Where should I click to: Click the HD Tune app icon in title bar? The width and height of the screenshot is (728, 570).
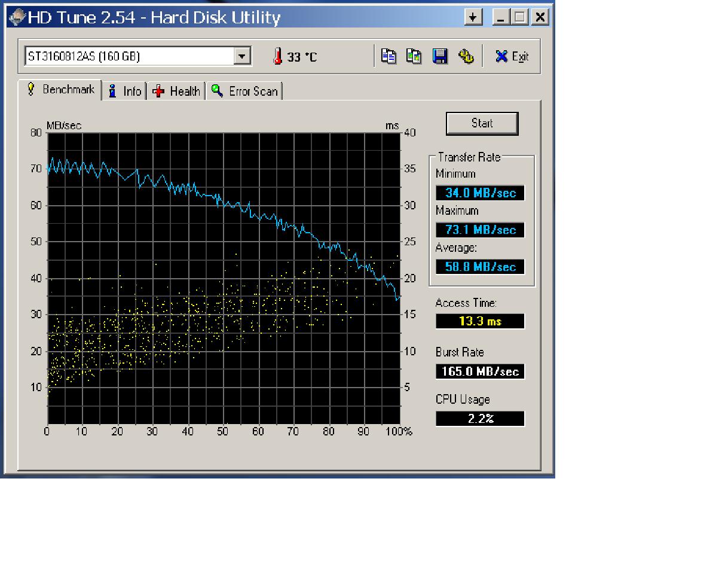[x=18, y=17]
